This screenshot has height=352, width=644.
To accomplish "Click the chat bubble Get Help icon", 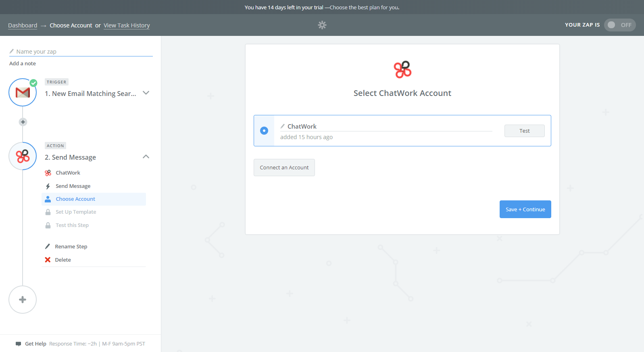I will point(18,344).
